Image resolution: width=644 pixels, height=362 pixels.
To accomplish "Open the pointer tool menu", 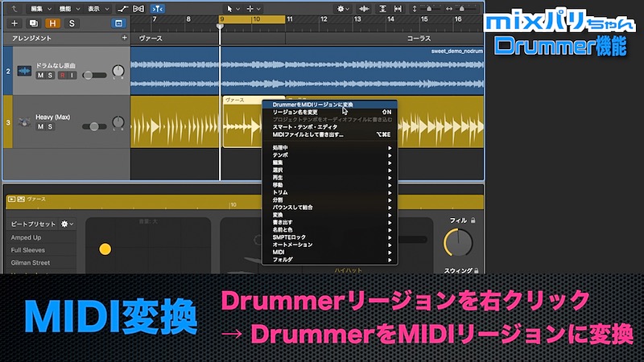I will point(233,9).
